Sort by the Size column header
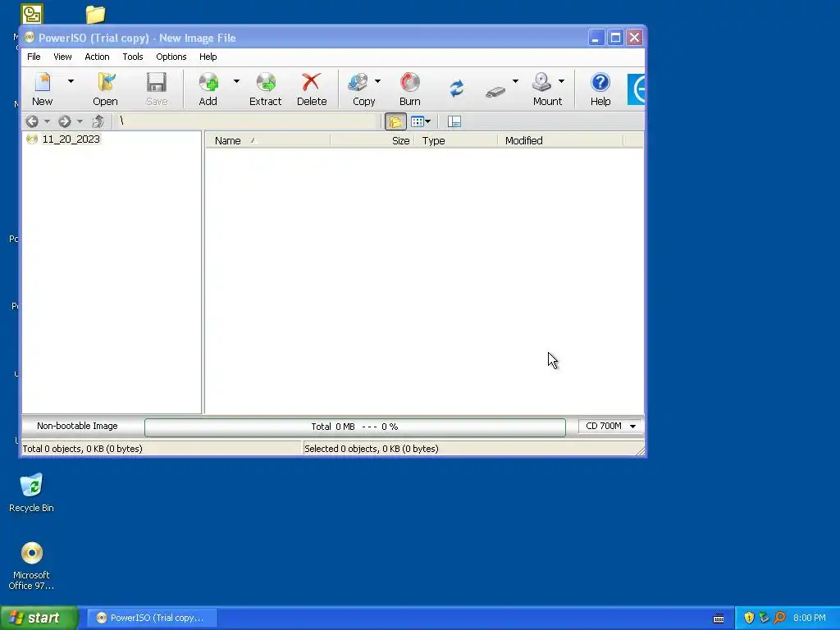This screenshot has height=630, width=840. click(372, 140)
